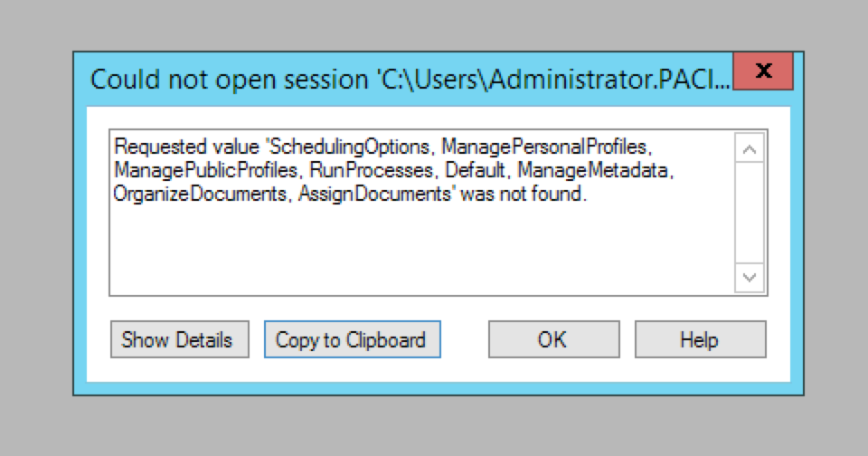Click the message box scroll up arrow
The image size is (868, 456).
pos(750,147)
